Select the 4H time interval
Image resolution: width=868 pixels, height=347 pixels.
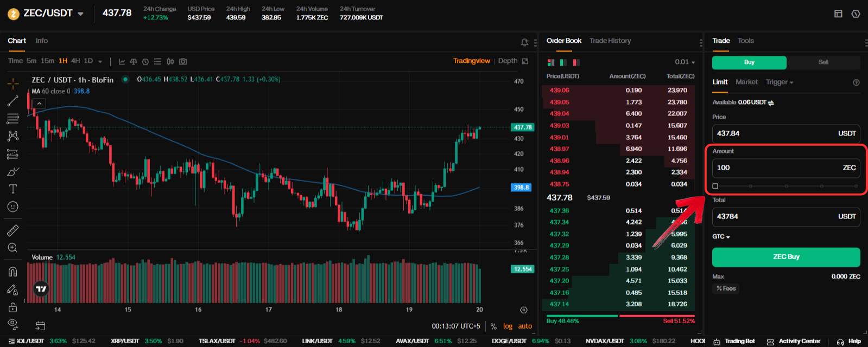point(75,61)
